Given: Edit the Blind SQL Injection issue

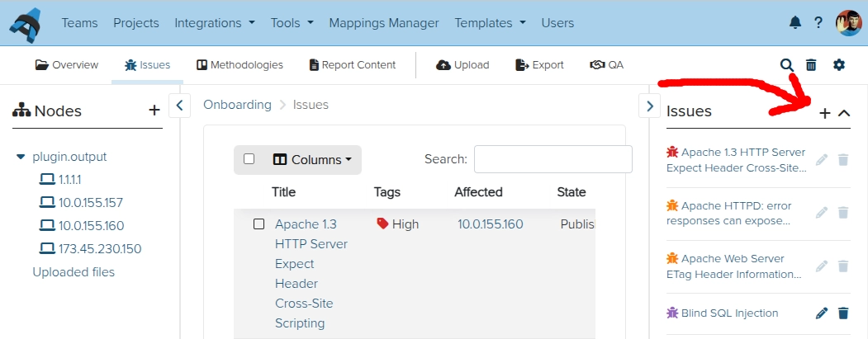Looking at the screenshot, I should point(822,313).
